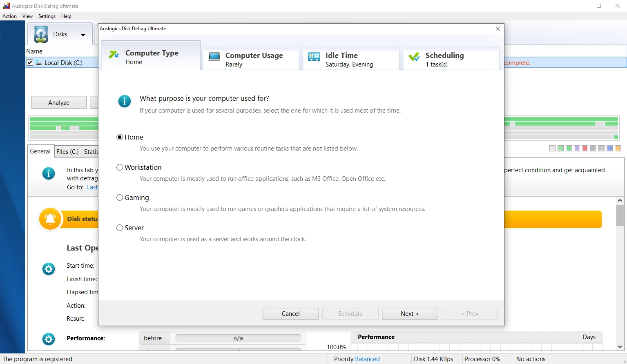Click the Last link after Go to

pos(92,187)
